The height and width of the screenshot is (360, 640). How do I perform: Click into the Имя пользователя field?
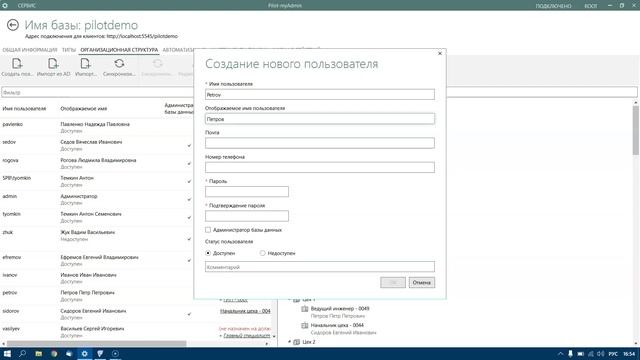[x=320, y=95]
